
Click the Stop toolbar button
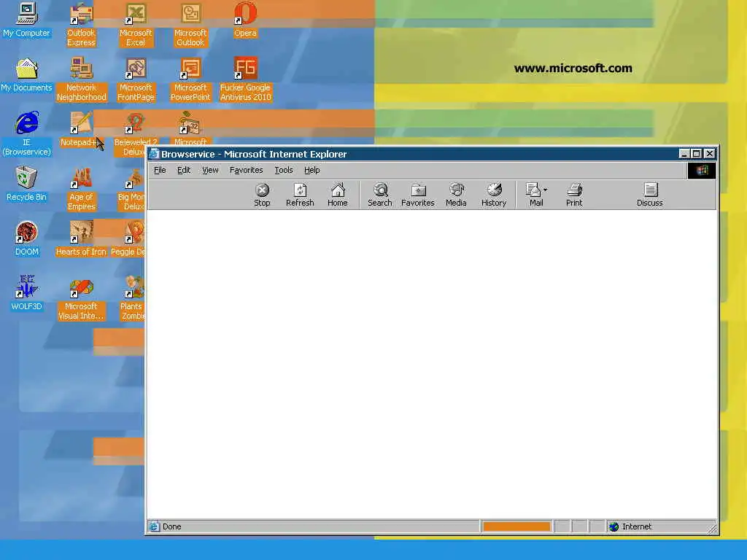262,195
